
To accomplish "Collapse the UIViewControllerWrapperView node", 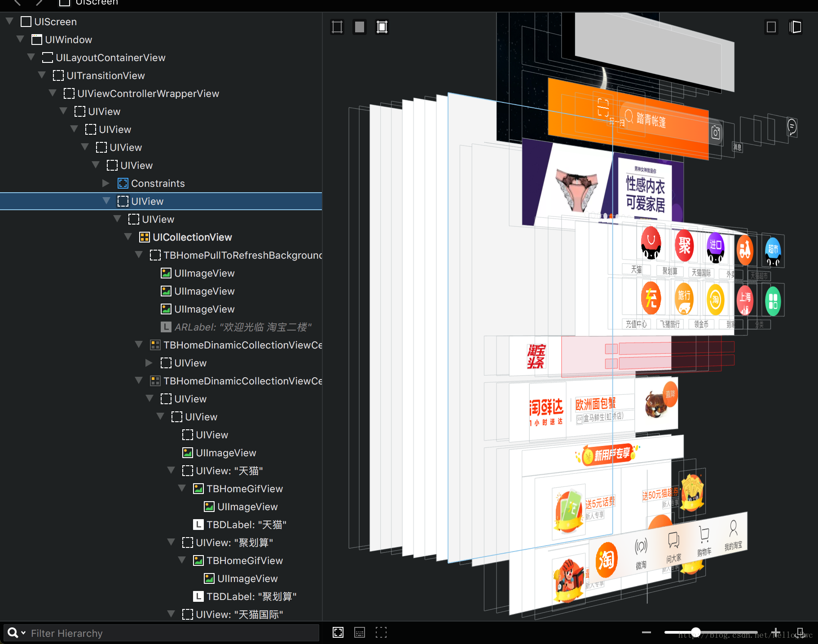I will point(53,93).
